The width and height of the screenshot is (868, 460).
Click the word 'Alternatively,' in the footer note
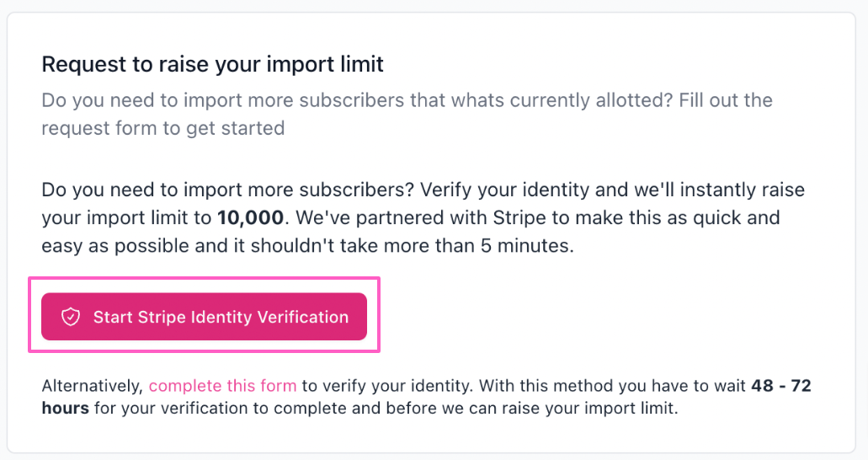click(x=93, y=386)
